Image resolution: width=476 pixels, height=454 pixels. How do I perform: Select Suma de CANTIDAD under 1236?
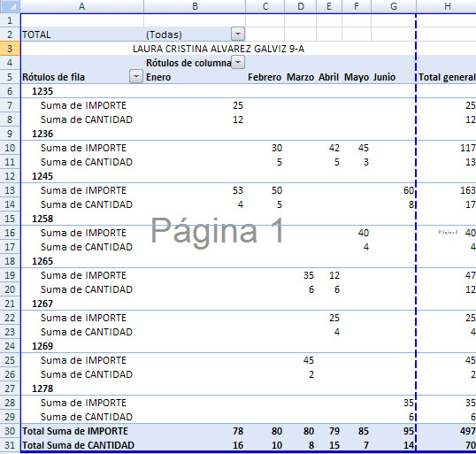click(87, 162)
